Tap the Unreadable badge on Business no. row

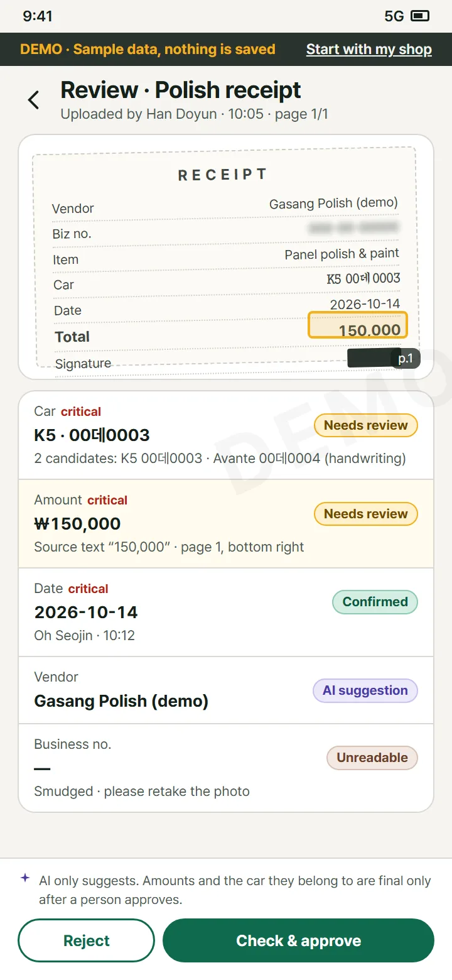tap(372, 758)
